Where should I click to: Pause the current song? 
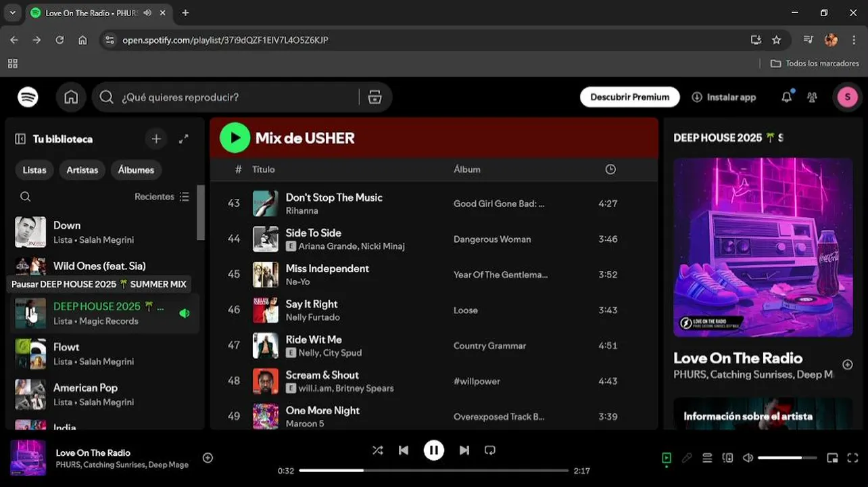point(434,450)
